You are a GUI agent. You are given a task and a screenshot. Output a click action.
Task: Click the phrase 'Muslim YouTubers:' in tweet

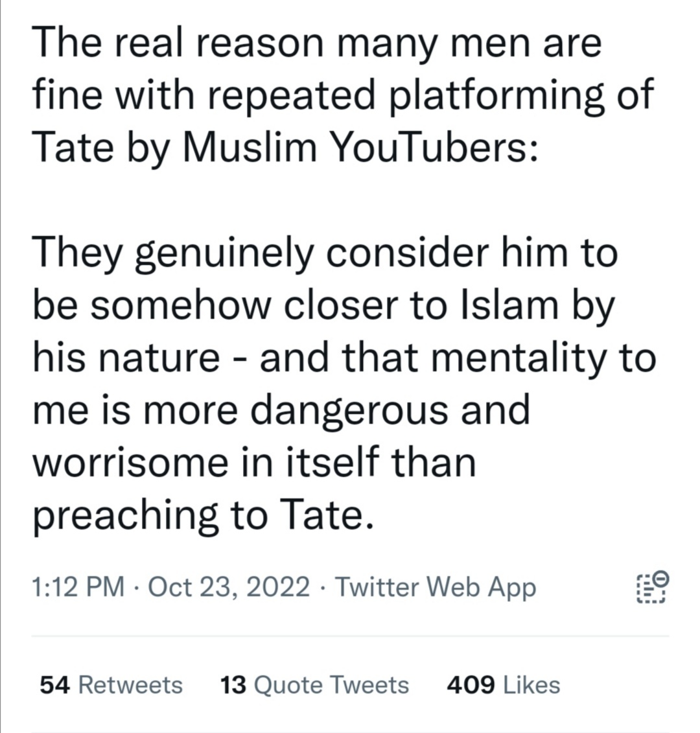pos(360,148)
